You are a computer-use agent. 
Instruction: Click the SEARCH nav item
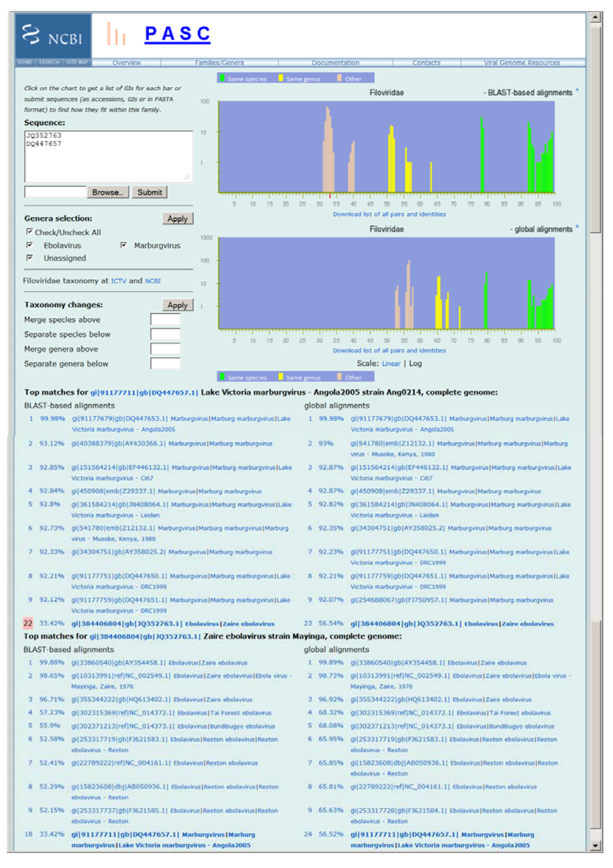(x=49, y=62)
